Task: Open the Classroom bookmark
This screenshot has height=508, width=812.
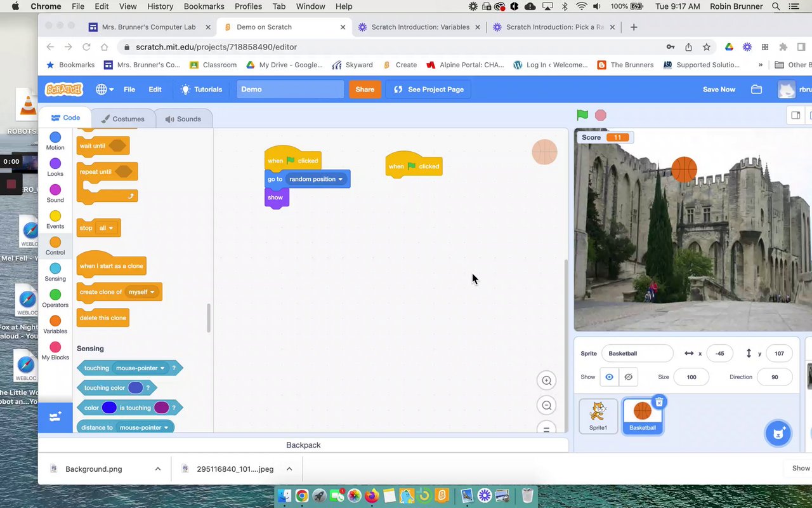Action: click(213, 65)
